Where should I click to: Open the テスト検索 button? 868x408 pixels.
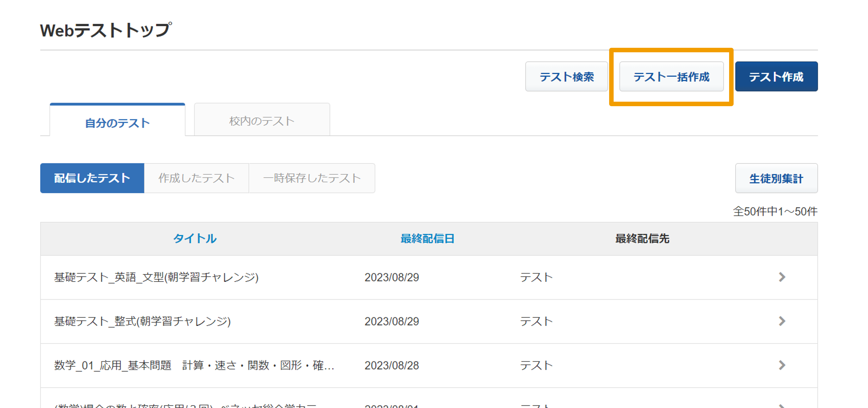566,76
